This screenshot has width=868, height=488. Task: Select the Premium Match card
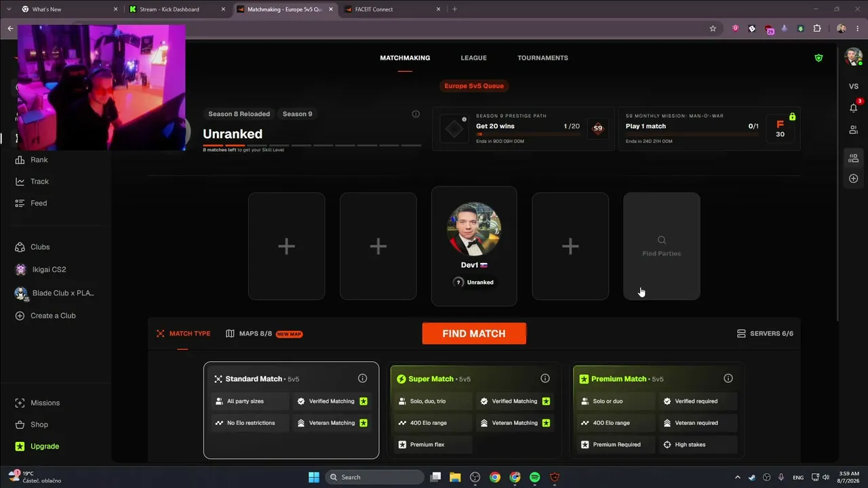click(x=656, y=410)
